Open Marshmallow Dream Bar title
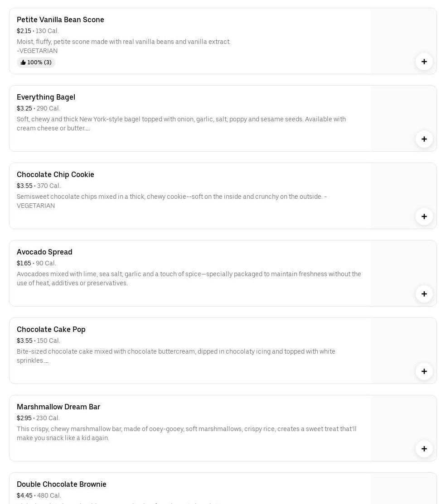The image size is (446, 504). [x=58, y=407]
